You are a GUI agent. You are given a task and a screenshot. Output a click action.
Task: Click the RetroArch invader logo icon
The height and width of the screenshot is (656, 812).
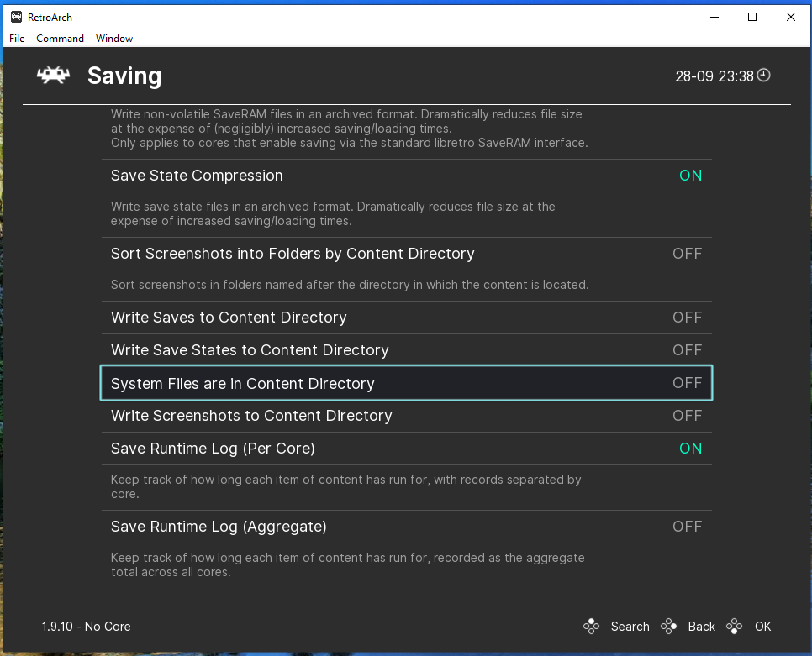click(53, 76)
